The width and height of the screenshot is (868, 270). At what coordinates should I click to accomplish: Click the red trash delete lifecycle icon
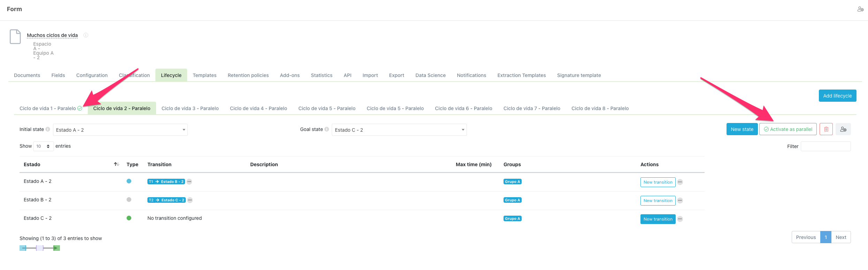tap(826, 129)
